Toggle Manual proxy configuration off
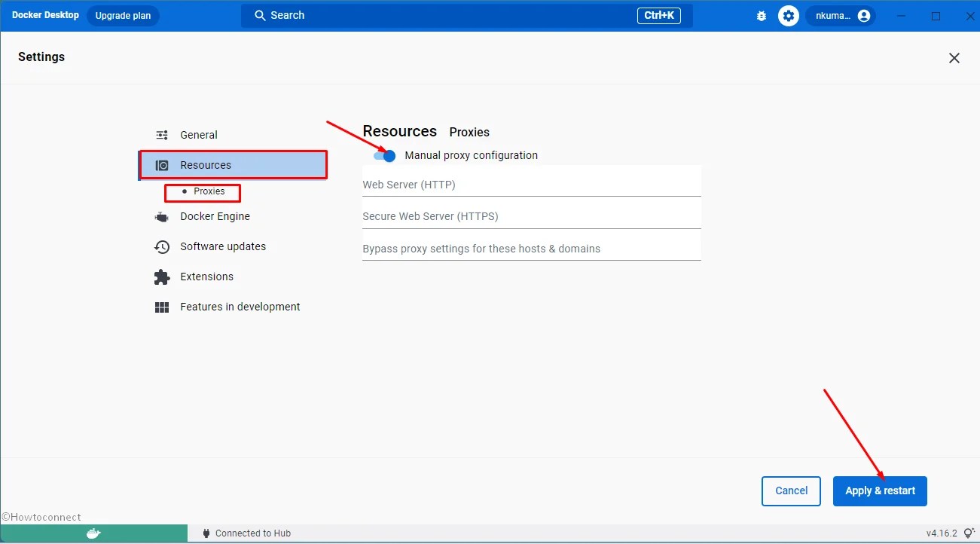This screenshot has height=544, width=980. click(x=384, y=155)
